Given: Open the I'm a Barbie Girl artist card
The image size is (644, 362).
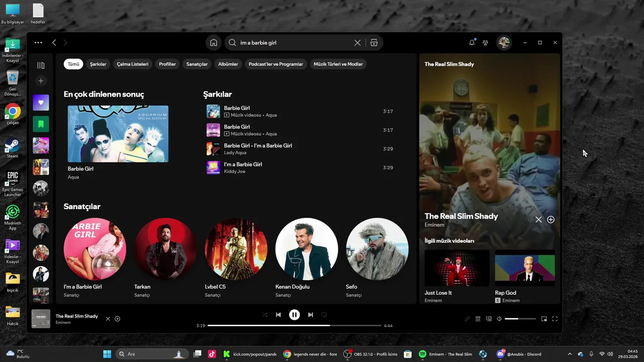Looking at the screenshot, I should [95, 258].
